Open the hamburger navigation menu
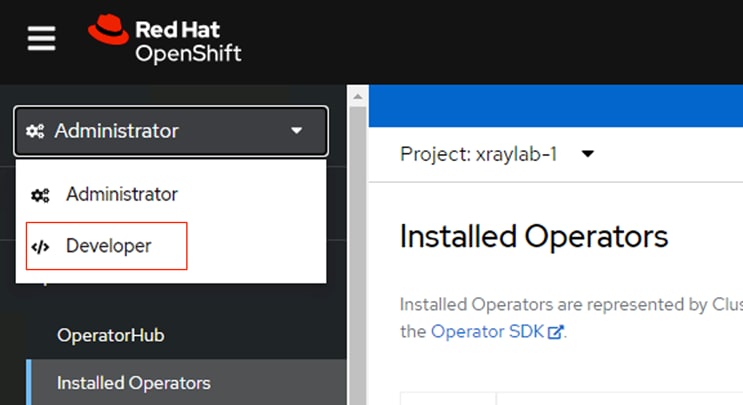Viewport: 743px width, 405px height. [x=41, y=38]
